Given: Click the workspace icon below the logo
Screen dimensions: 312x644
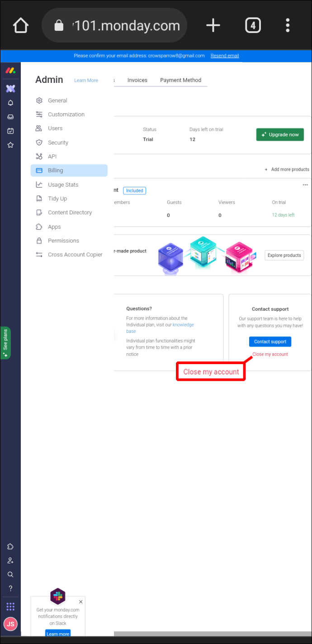Looking at the screenshot, I should point(10,88).
